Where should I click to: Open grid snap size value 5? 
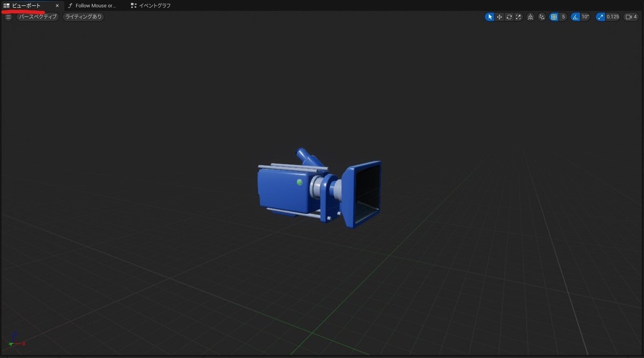point(563,17)
